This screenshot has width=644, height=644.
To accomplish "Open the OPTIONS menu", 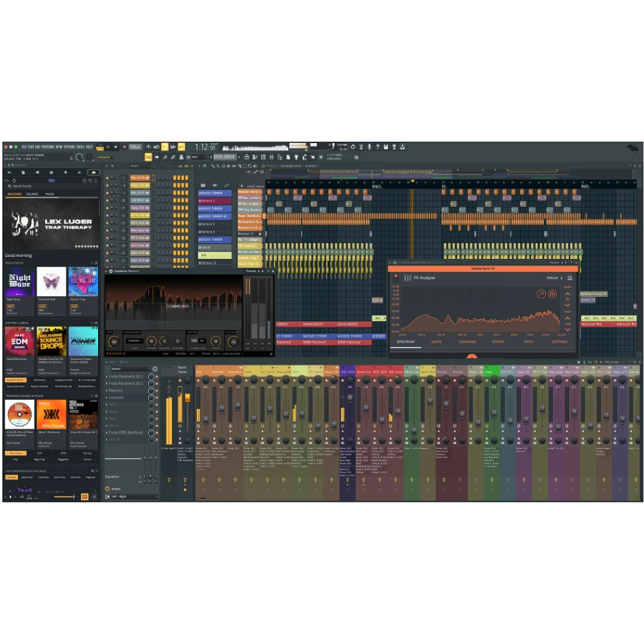I will tap(69, 147).
